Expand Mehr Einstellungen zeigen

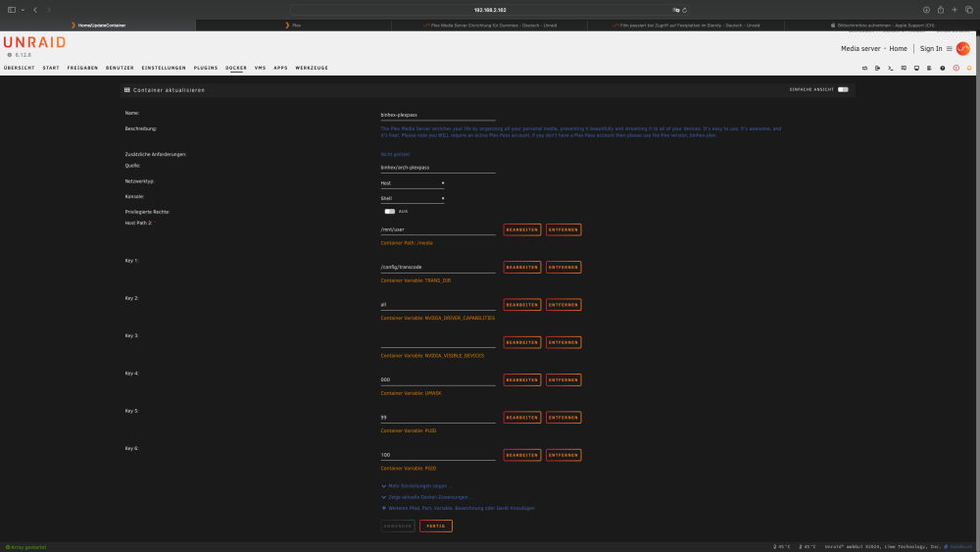tap(416, 485)
